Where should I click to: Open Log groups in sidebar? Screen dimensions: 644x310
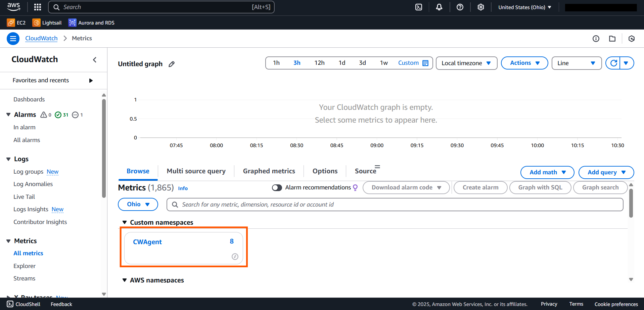point(29,172)
